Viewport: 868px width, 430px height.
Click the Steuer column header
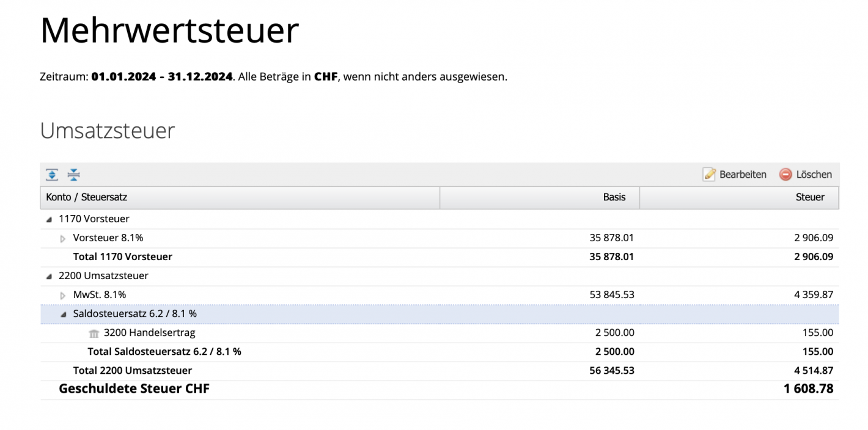tap(811, 197)
